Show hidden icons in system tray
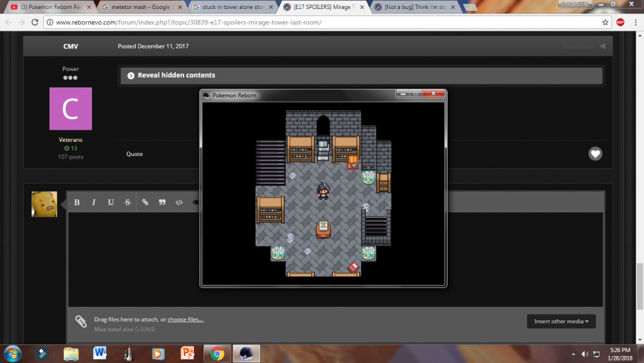This screenshot has width=644, height=363. [x=573, y=354]
